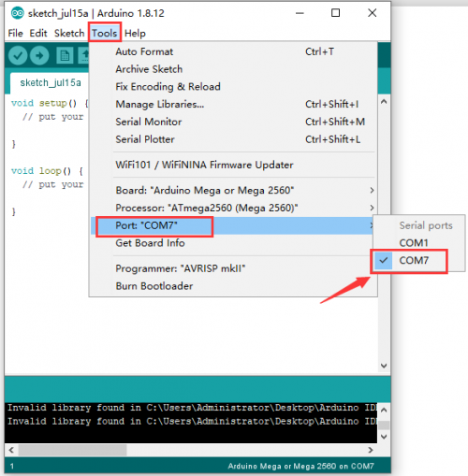
Task: Click Get Board Info
Action: pyautogui.click(x=233, y=243)
